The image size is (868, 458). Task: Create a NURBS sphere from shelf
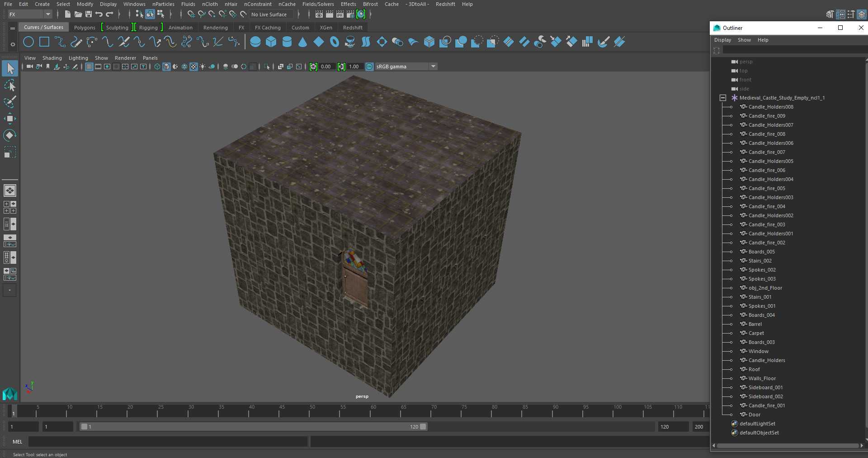coord(255,42)
